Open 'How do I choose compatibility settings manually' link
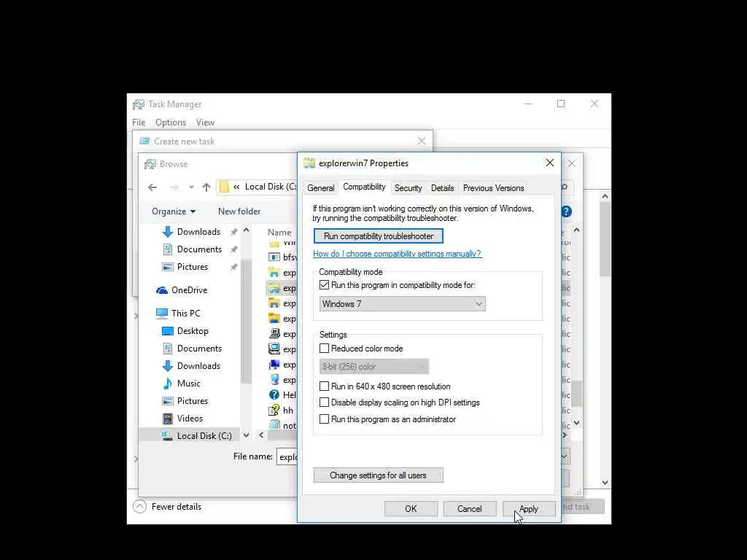The image size is (747, 560). click(x=397, y=254)
